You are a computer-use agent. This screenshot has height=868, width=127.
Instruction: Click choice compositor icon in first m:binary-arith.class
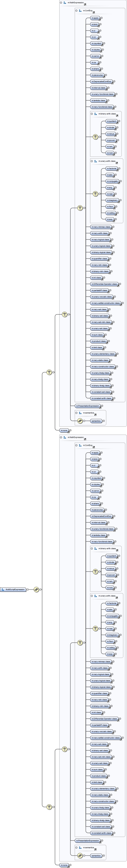click(95, 137)
